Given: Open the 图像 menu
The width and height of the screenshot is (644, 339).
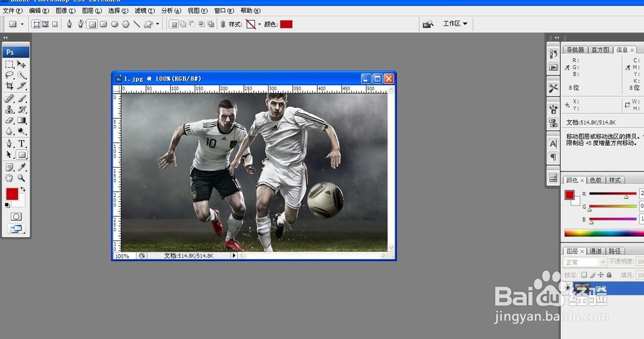Looking at the screenshot, I should [65, 11].
